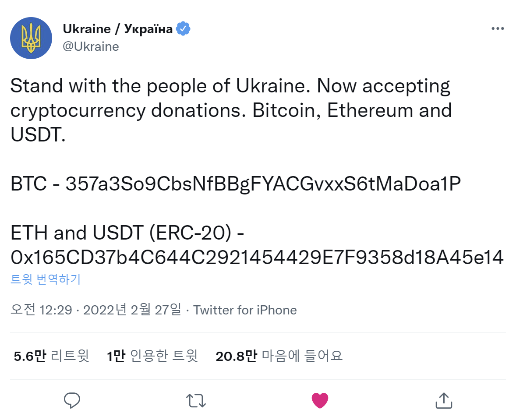Viewport: 516px width, 420px height.
Task: Click the 트윗 번역하기 translate link
Action: (x=46, y=279)
